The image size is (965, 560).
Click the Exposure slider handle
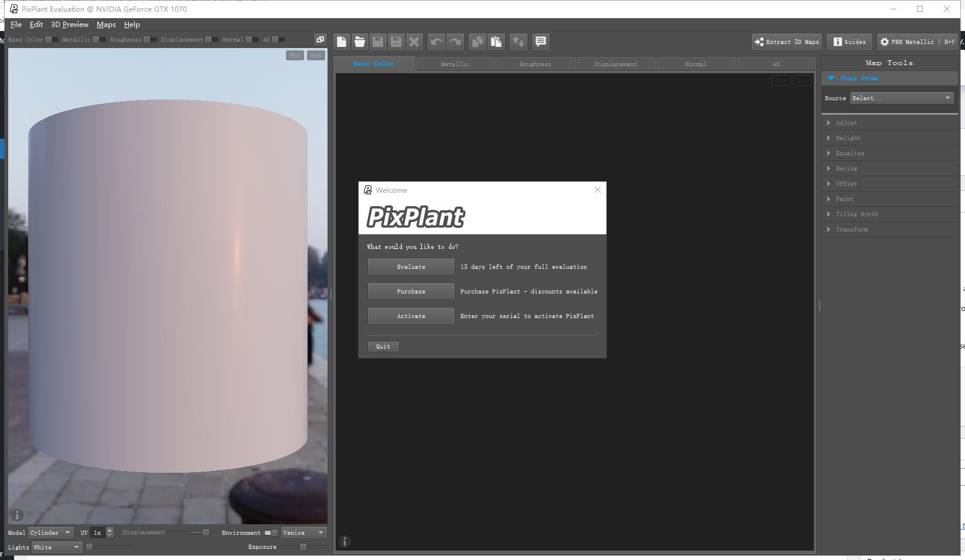tap(303, 547)
